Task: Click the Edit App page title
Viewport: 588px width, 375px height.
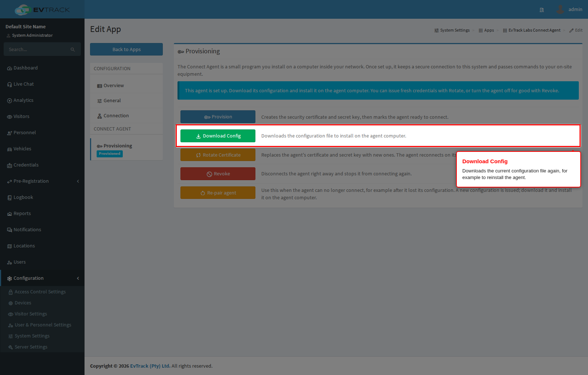Action: [x=105, y=29]
